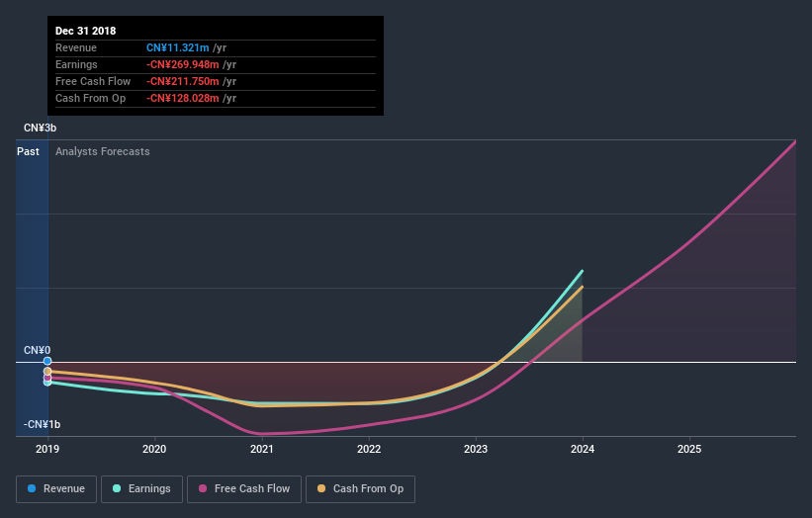812x518 pixels.
Task: Click the 2024 x-axis label
Action: [583, 449]
